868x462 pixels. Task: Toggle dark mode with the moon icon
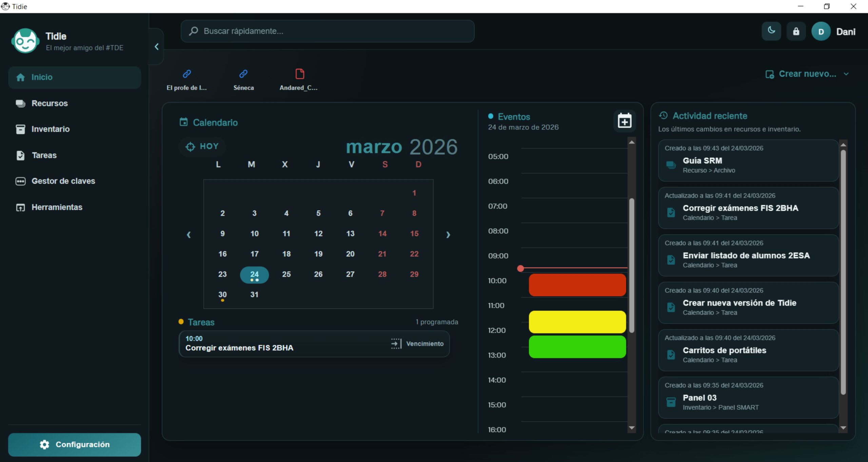(x=771, y=31)
